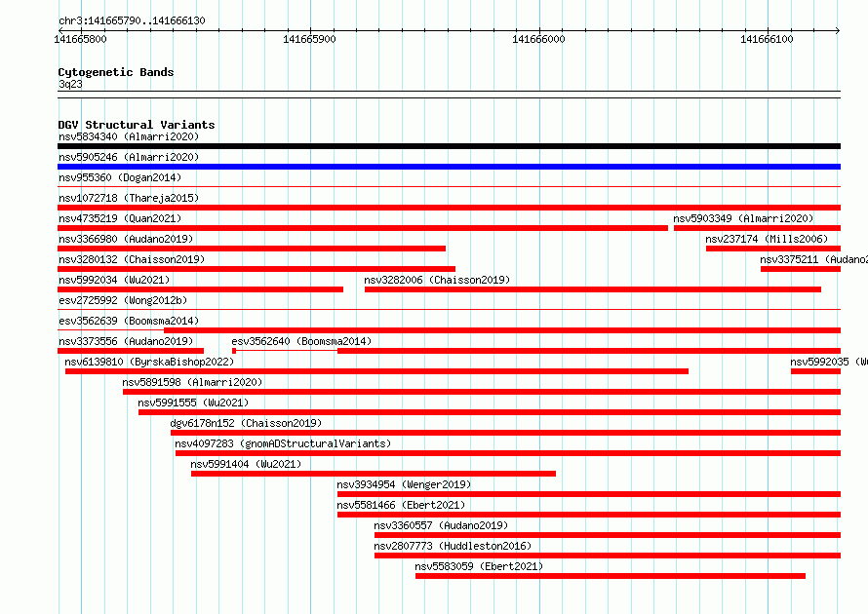Screen dimensions: 868x614
Task: Click nsv5581466 (Ebert2021) label
Action: pyautogui.click(x=401, y=505)
